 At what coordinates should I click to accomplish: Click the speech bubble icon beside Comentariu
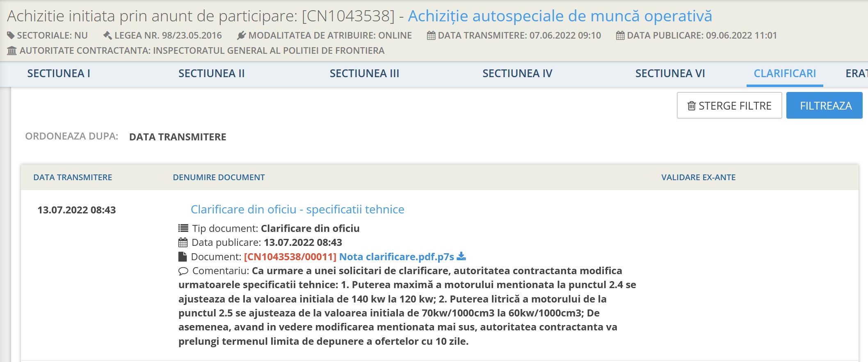(x=183, y=271)
